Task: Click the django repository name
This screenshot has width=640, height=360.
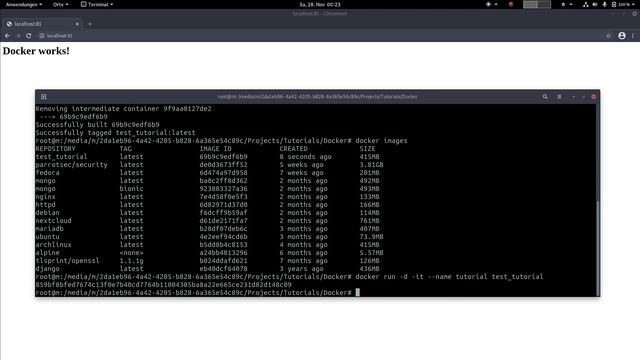Action: coord(47,269)
